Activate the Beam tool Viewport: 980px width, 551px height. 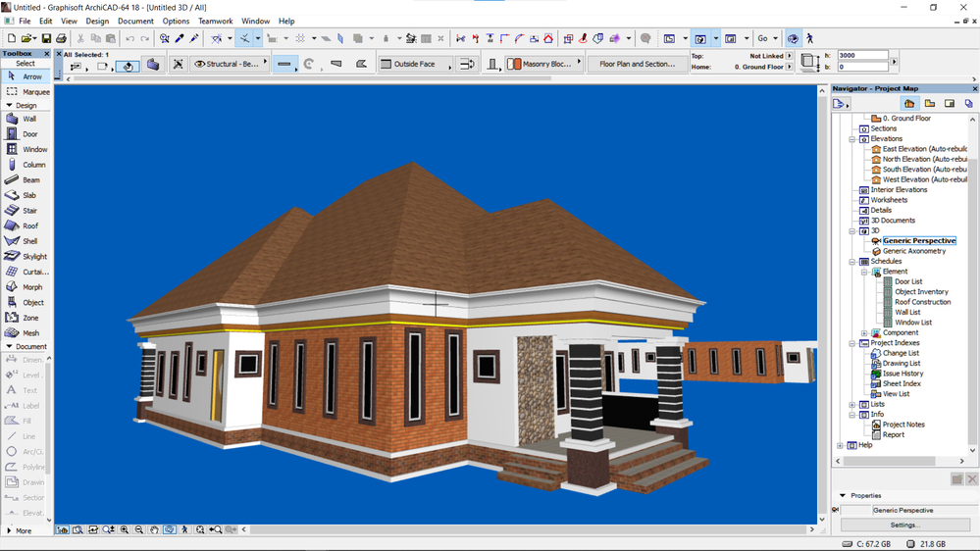point(25,180)
